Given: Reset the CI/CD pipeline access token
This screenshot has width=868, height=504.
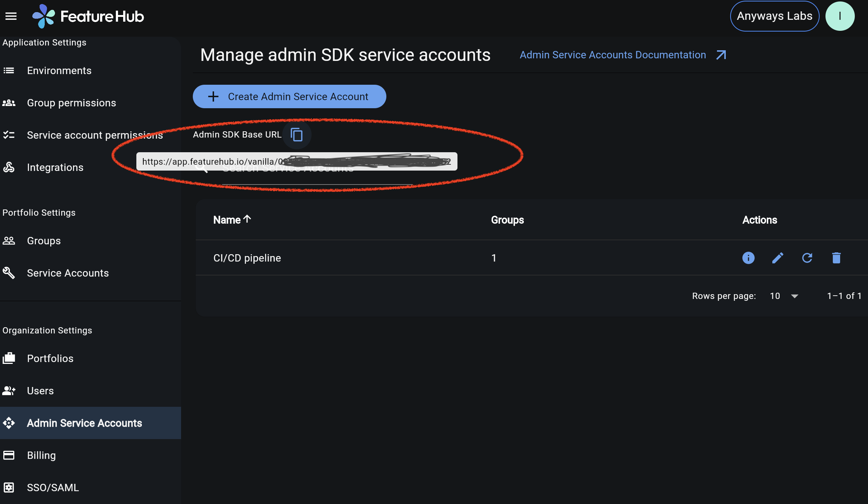Looking at the screenshot, I should tap(807, 258).
